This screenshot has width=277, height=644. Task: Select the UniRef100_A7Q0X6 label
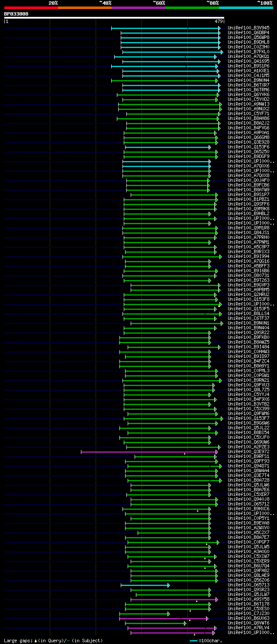point(248,166)
